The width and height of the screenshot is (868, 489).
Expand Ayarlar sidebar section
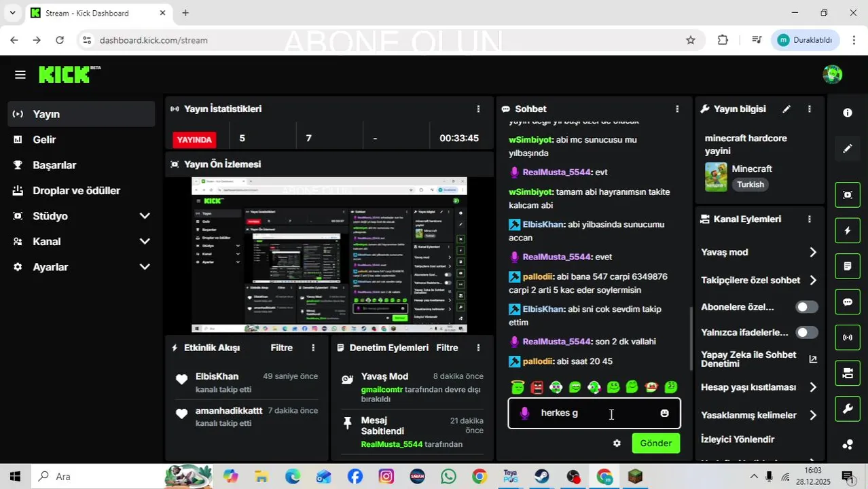click(145, 267)
